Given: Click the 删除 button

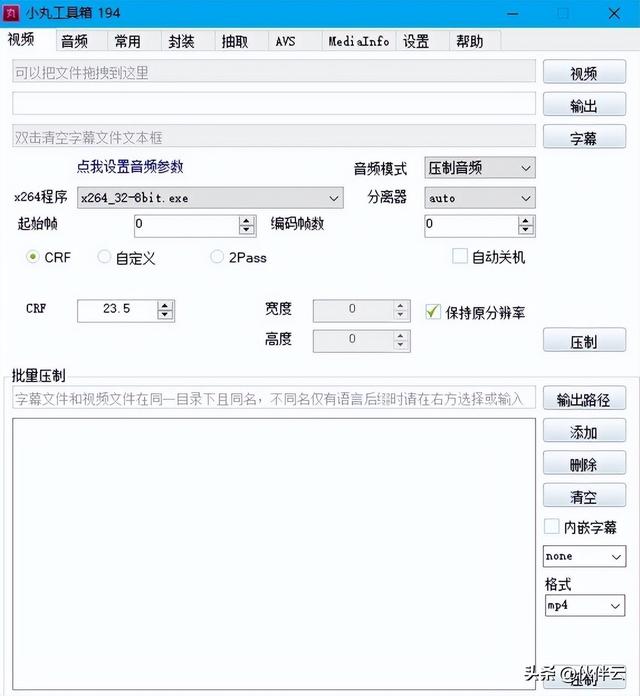Looking at the screenshot, I should click(584, 463).
